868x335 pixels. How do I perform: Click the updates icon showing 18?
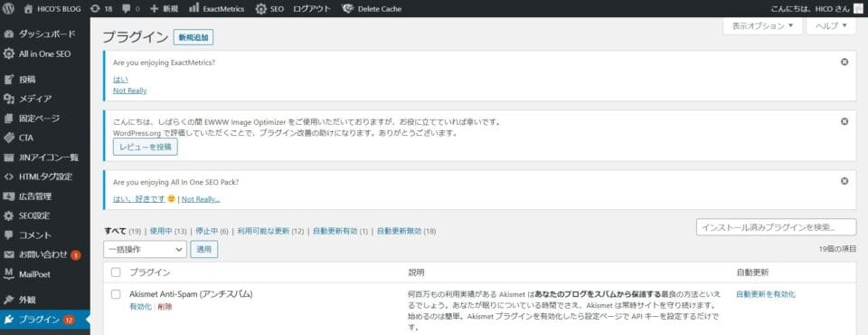pos(101,8)
